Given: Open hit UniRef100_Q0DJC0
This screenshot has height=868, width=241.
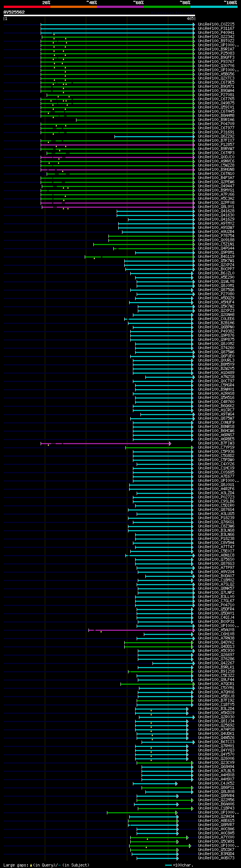Looking at the screenshot, I should point(216,157).
